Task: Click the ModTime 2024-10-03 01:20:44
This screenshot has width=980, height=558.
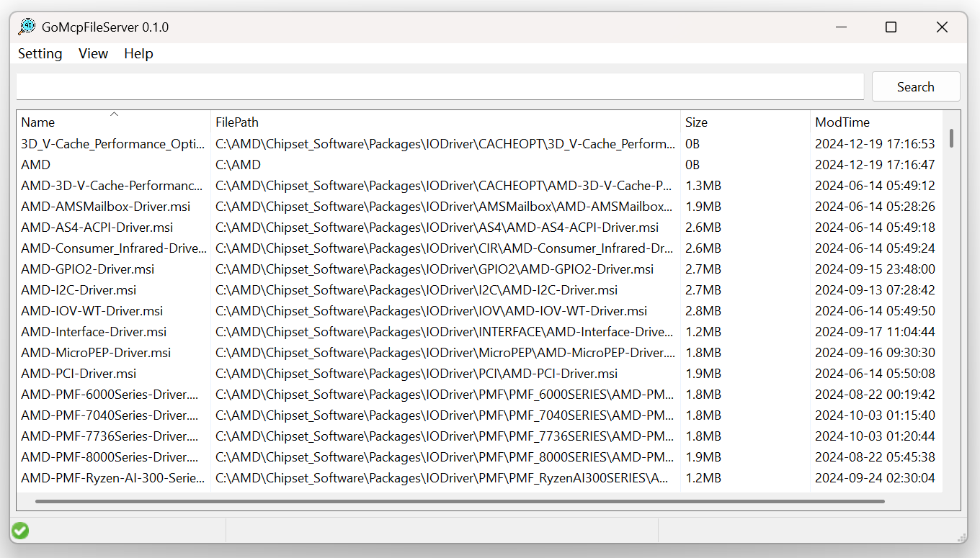Action: (x=875, y=436)
